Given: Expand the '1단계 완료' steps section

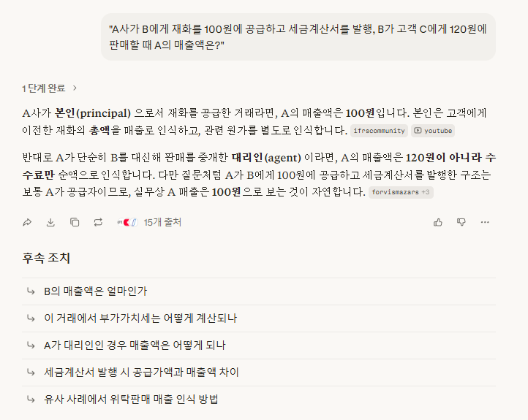Looking at the screenshot, I should [x=50, y=88].
